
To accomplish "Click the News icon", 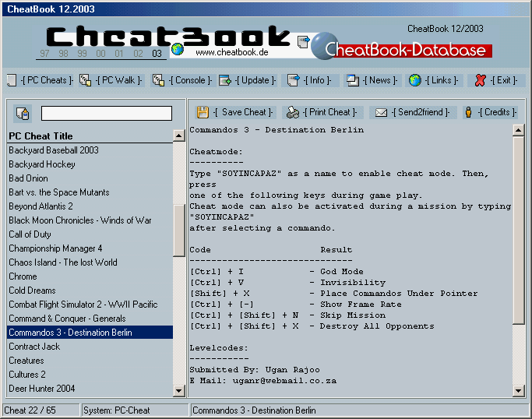I will coord(353,80).
